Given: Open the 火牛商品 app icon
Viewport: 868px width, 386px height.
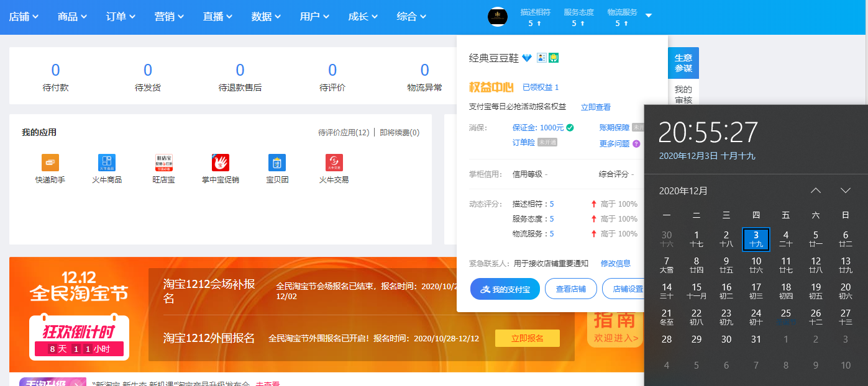Looking at the screenshot, I should tap(107, 163).
